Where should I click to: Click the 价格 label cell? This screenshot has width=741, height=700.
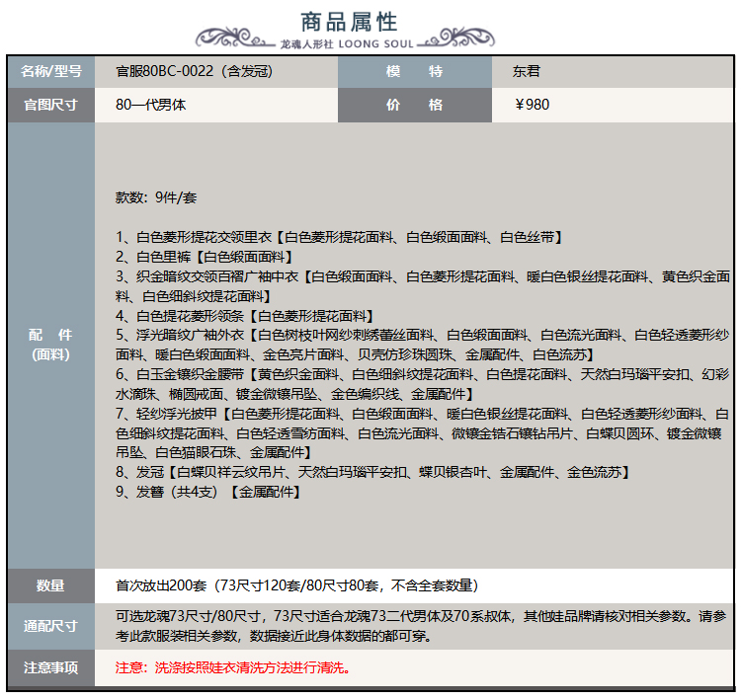click(414, 105)
